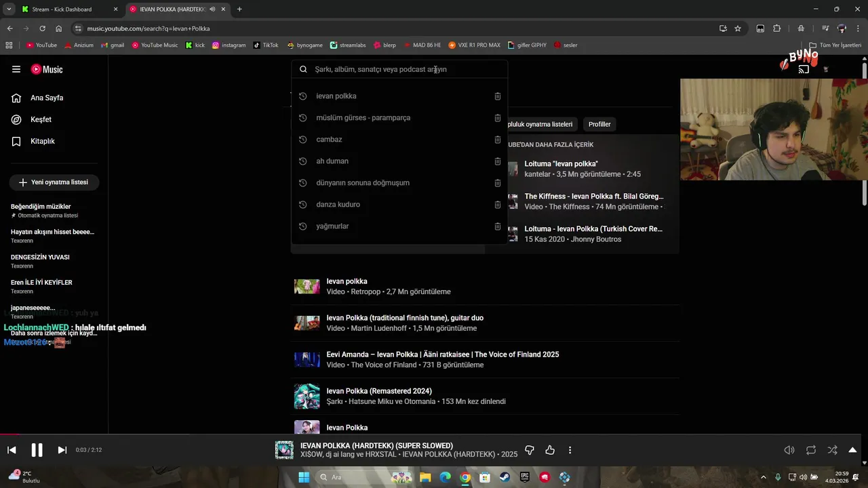The width and height of the screenshot is (868, 488).
Task: Bookmark this page with star
Action: 738,28
